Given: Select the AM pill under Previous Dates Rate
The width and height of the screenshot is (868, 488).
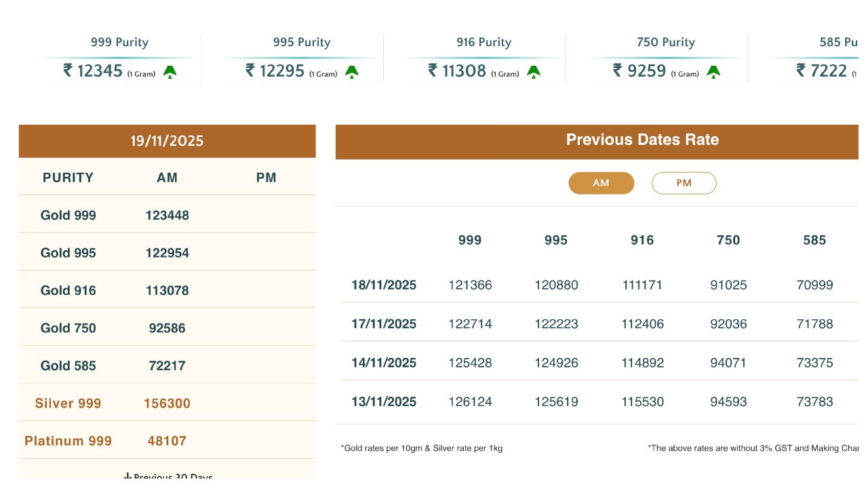Looking at the screenshot, I should point(601,183).
